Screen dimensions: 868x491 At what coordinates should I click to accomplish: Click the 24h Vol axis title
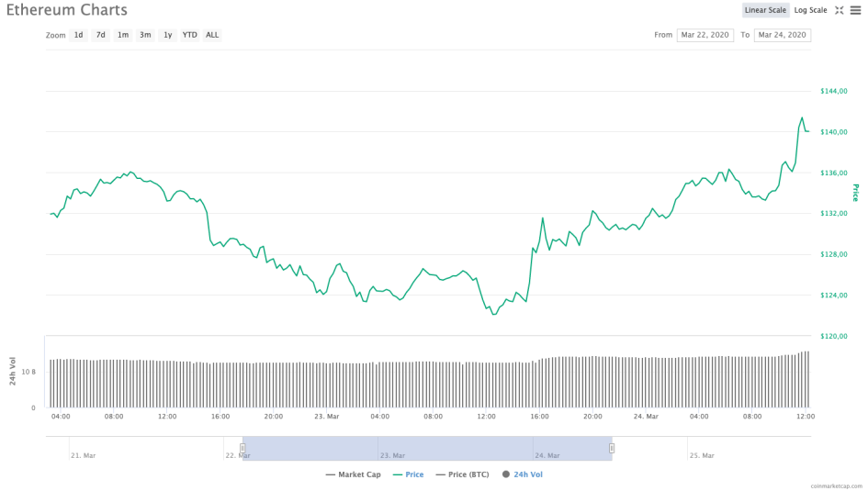(x=13, y=371)
